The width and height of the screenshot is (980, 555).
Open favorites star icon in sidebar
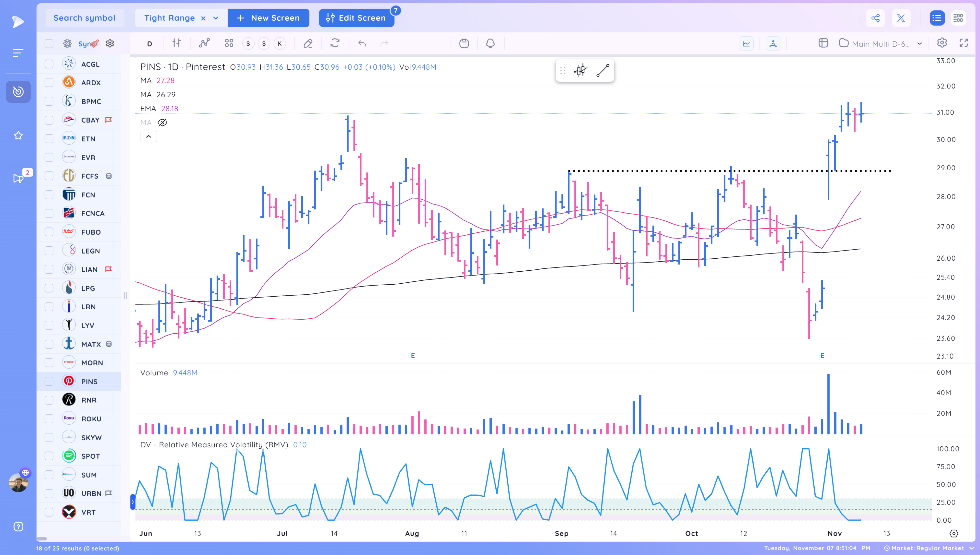click(x=18, y=135)
